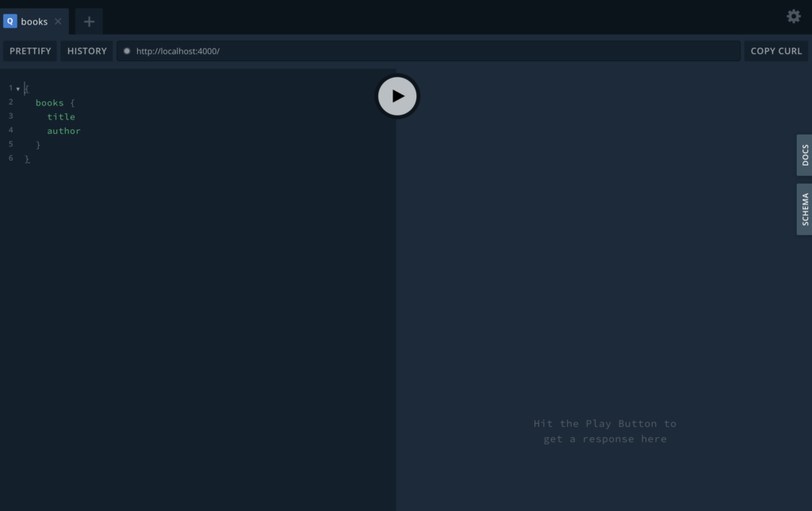
Task: Collapse the query with line 1 fold arrow
Action: pyautogui.click(x=18, y=89)
